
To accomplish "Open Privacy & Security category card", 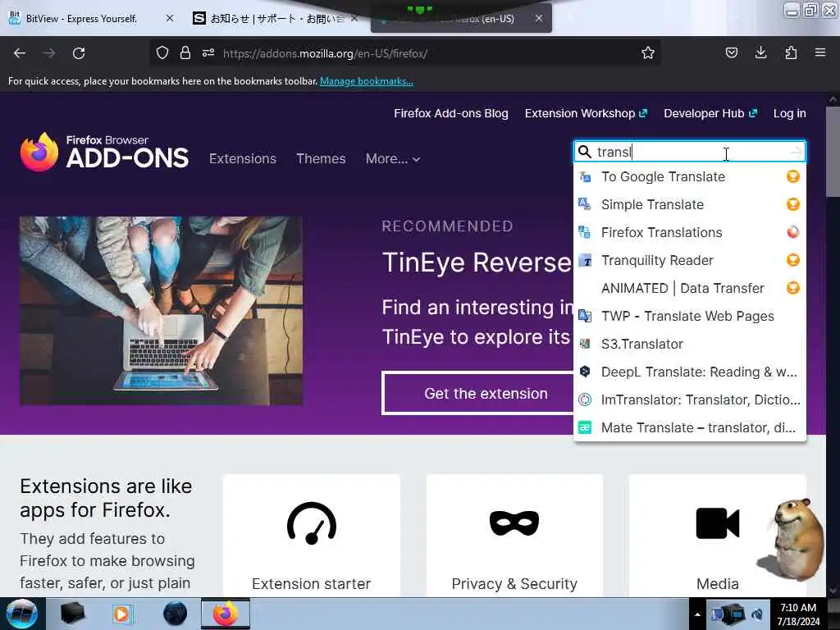I will 514,536.
